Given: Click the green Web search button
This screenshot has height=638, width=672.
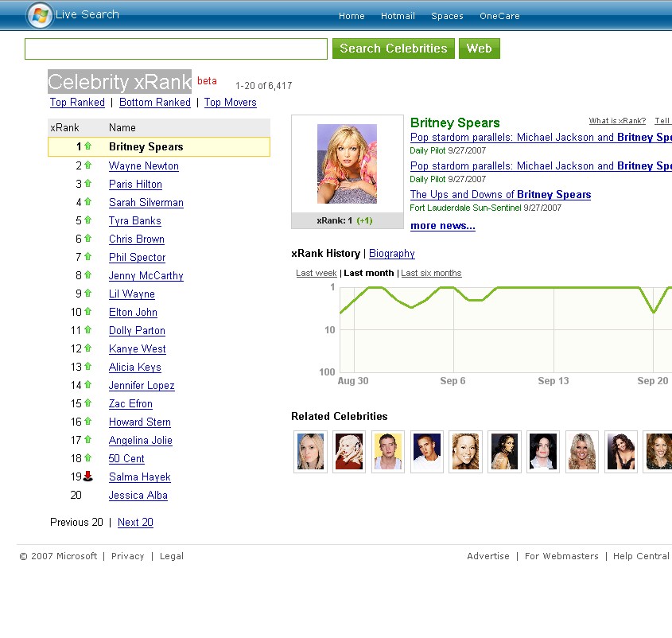Looking at the screenshot, I should coord(479,49).
